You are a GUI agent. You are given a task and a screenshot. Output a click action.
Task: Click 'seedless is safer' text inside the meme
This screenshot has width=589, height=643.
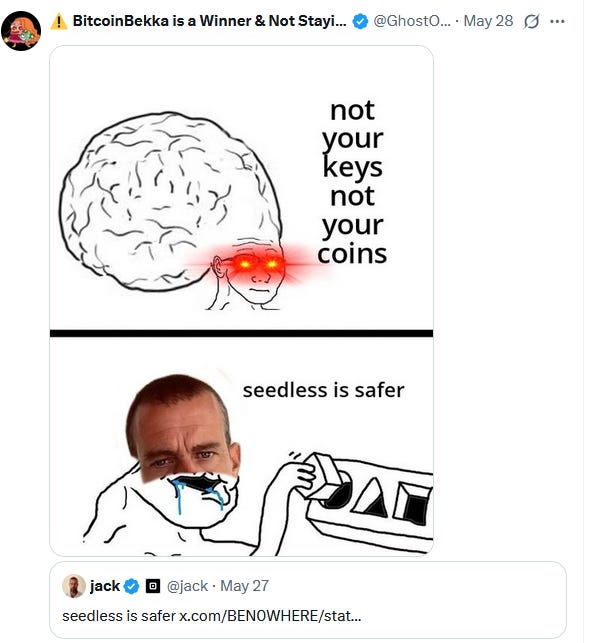(323, 390)
